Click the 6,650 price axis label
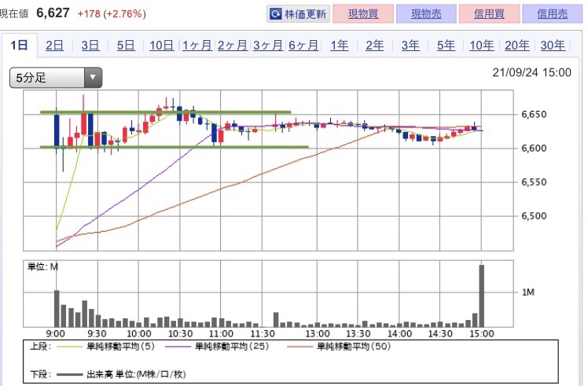Image resolution: width=588 pixels, height=386 pixels. tap(534, 114)
